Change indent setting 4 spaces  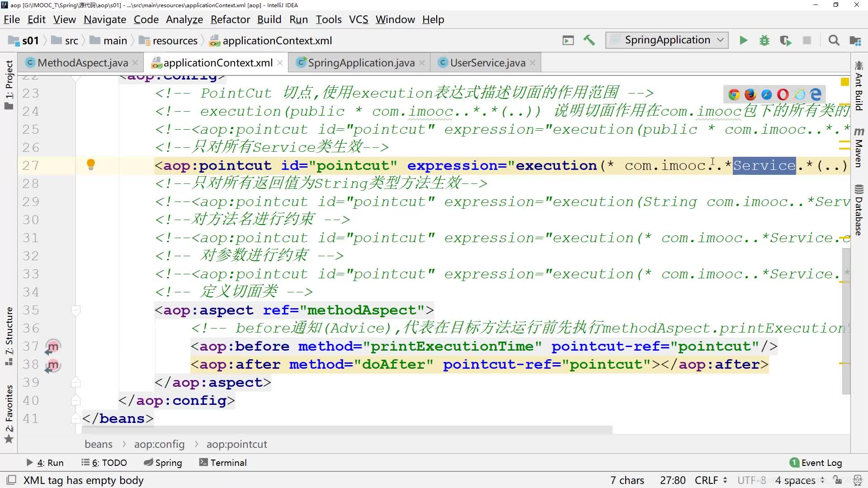pyautogui.click(x=800, y=480)
